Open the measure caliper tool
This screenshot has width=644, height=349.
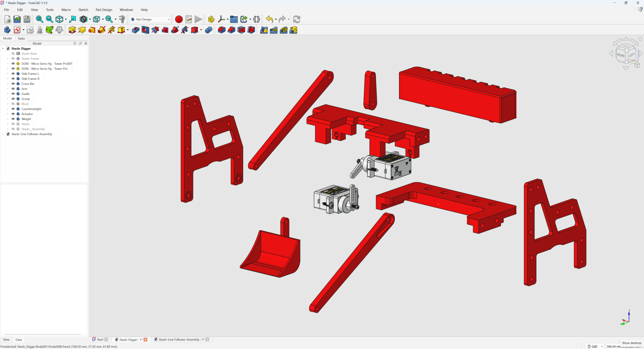tap(122, 19)
